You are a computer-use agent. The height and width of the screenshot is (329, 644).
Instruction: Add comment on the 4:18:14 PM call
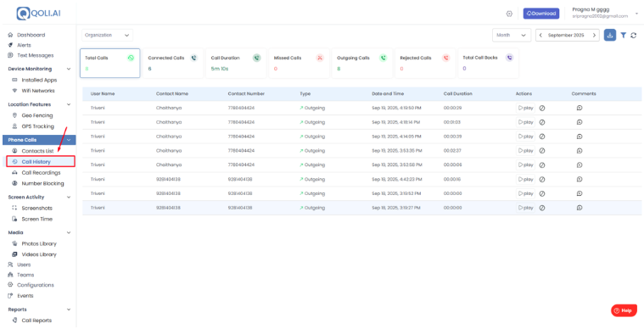(580, 122)
